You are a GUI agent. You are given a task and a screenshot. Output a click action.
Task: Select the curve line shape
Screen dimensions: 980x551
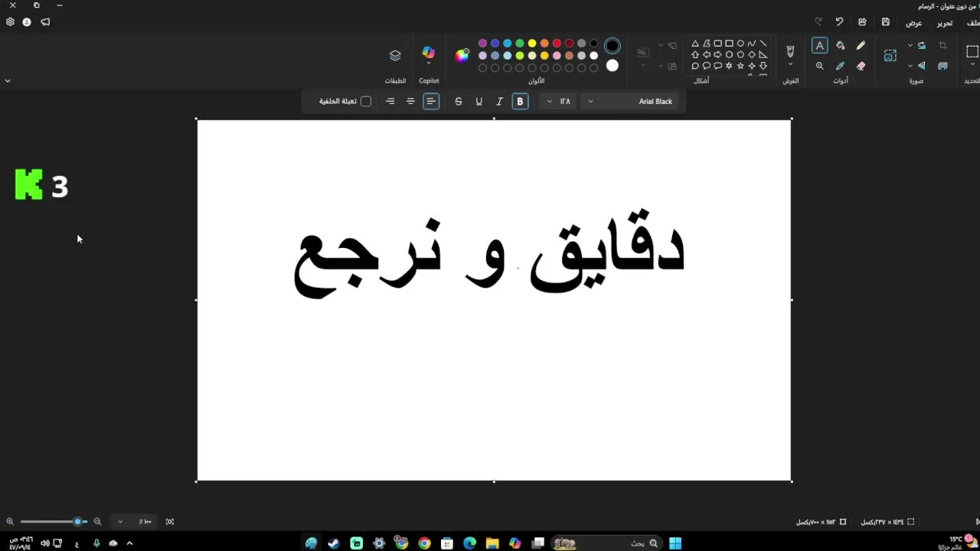pyautogui.click(x=752, y=44)
